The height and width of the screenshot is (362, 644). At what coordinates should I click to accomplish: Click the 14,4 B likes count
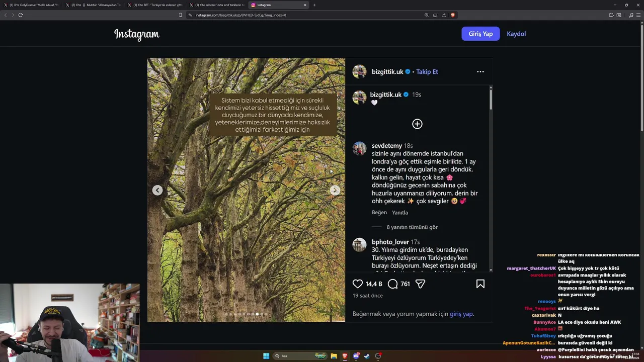(x=374, y=284)
